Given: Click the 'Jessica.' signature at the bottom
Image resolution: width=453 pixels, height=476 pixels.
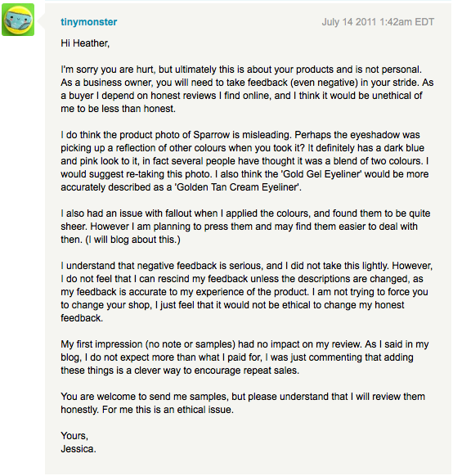Looking at the screenshot, I should point(78,449).
